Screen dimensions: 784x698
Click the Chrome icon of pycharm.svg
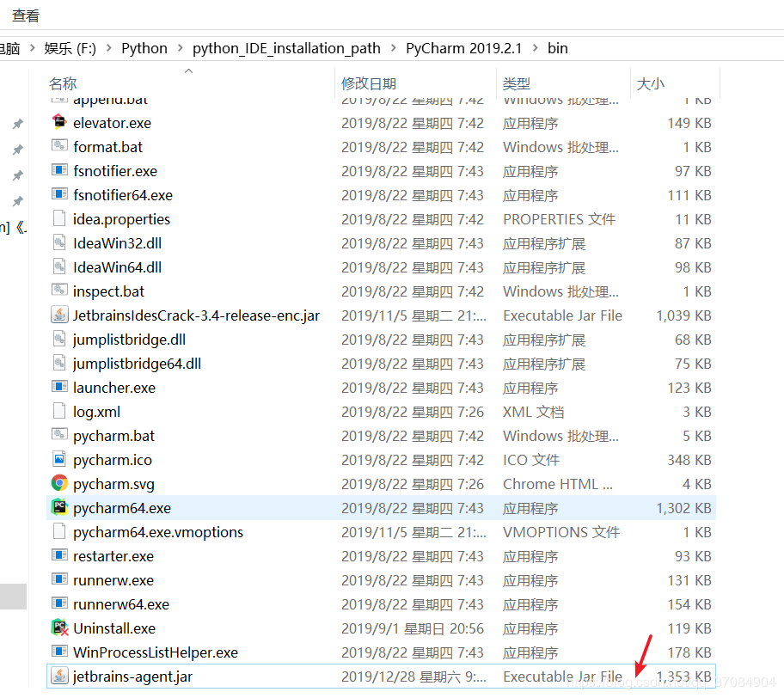tap(59, 483)
